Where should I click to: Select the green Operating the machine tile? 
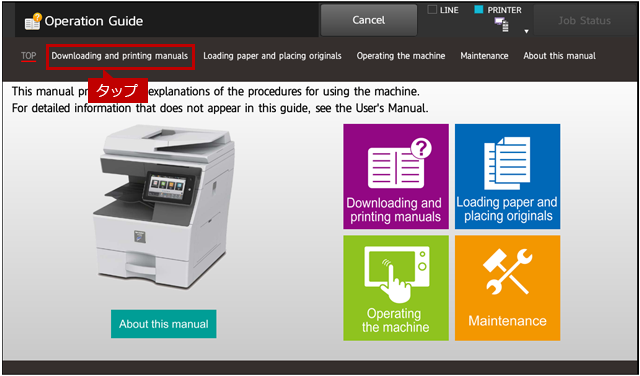(396, 288)
